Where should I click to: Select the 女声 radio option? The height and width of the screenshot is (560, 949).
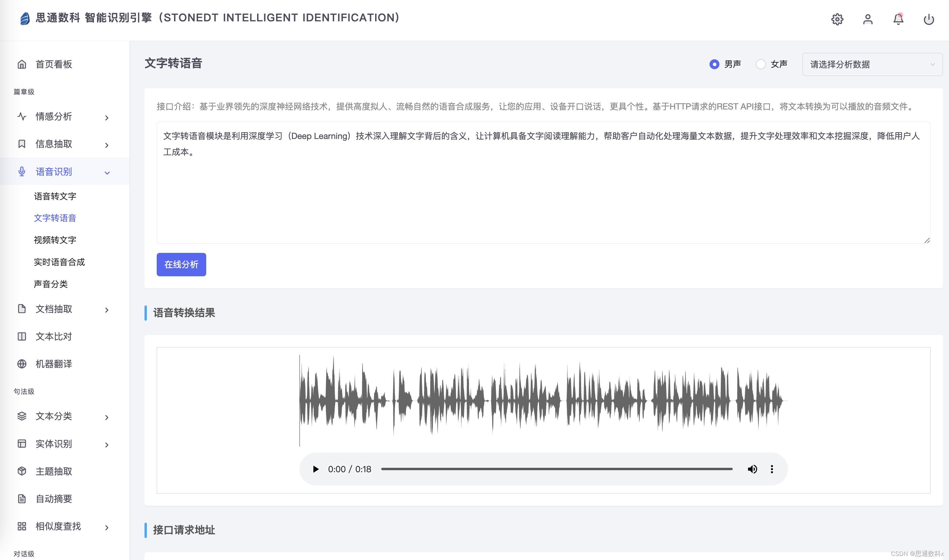[x=761, y=64]
